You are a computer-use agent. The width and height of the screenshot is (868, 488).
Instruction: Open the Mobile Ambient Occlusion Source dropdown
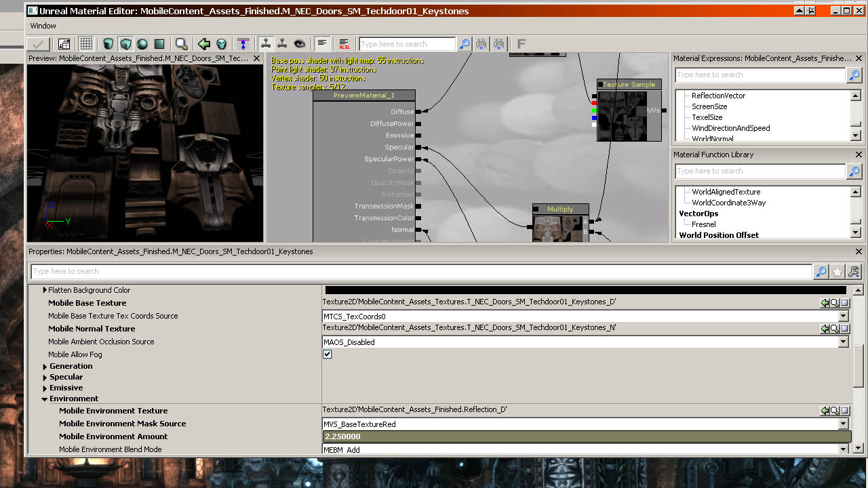coord(844,342)
